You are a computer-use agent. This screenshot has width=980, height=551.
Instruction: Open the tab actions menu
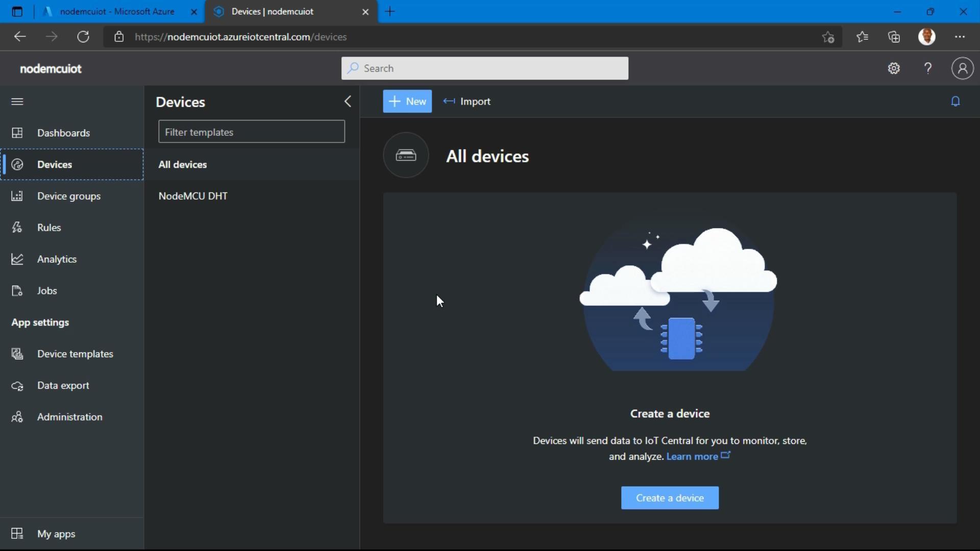tap(17, 11)
